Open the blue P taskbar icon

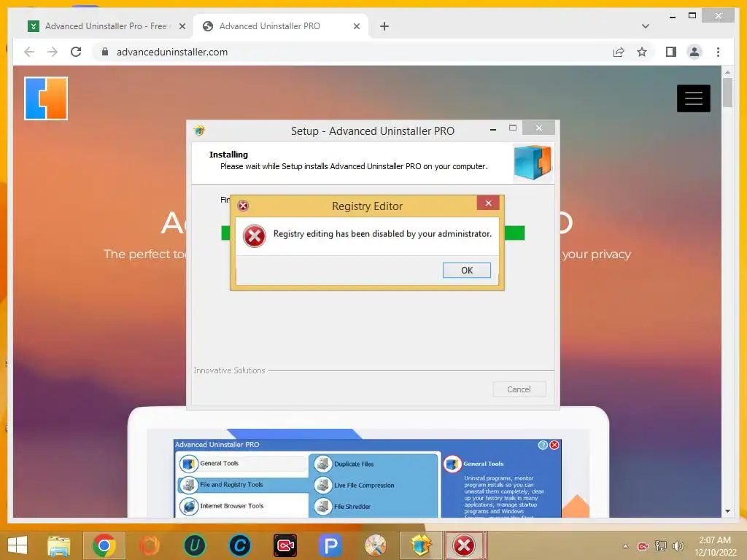pos(330,545)
